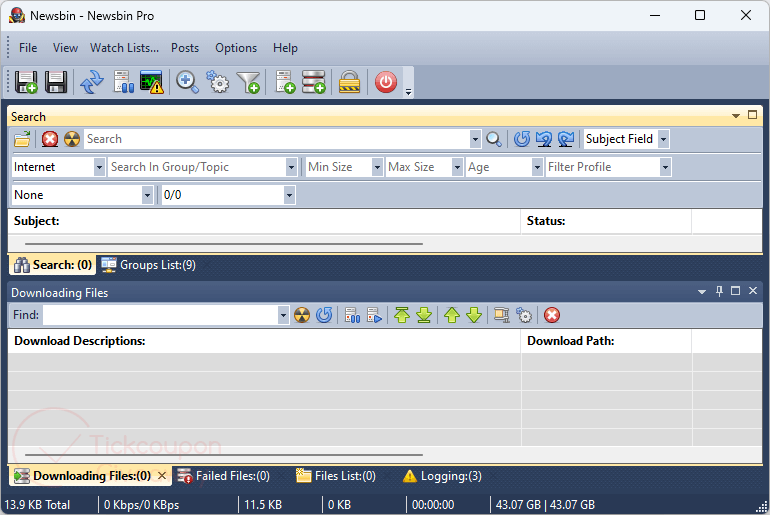
Task: Open the Posts menu
Action: (185, 48)
